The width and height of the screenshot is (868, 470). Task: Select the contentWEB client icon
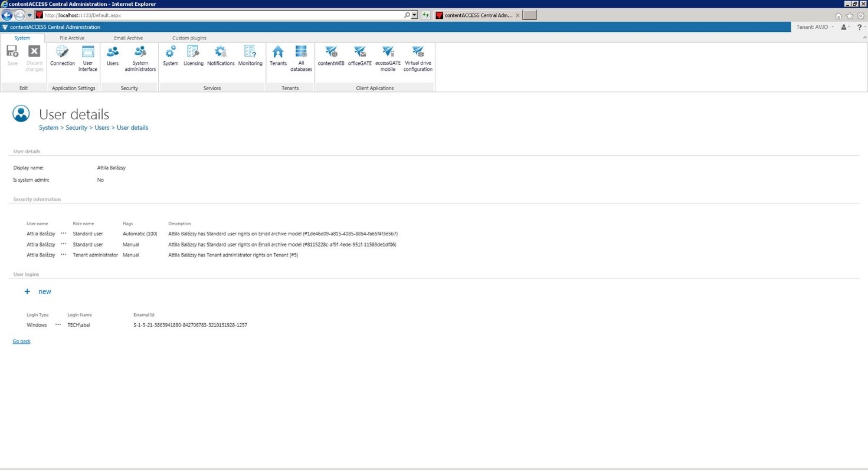(x=330, y=56)
